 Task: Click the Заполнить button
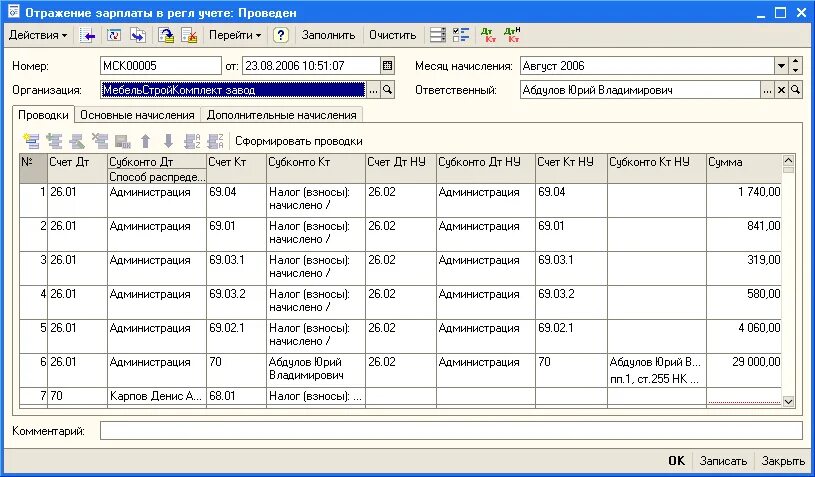(328, 35)
